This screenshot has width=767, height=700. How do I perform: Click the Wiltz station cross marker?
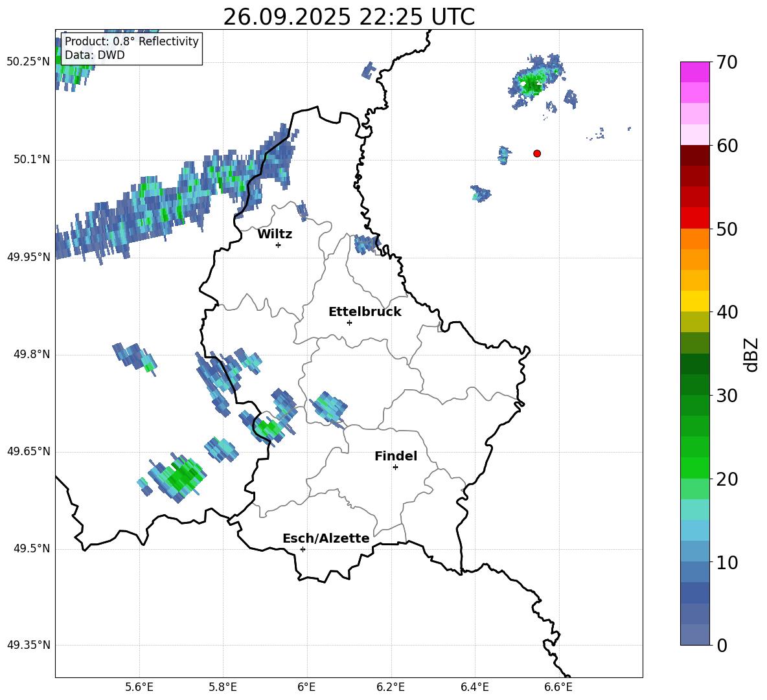tap(279, 245)
